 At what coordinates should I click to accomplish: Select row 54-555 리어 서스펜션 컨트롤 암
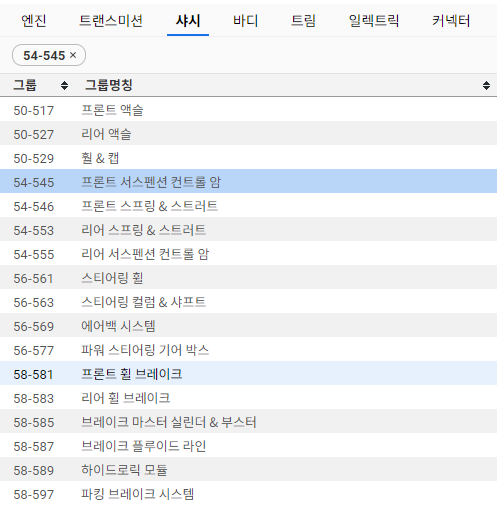pyautogui.click(x=248, y=253)
